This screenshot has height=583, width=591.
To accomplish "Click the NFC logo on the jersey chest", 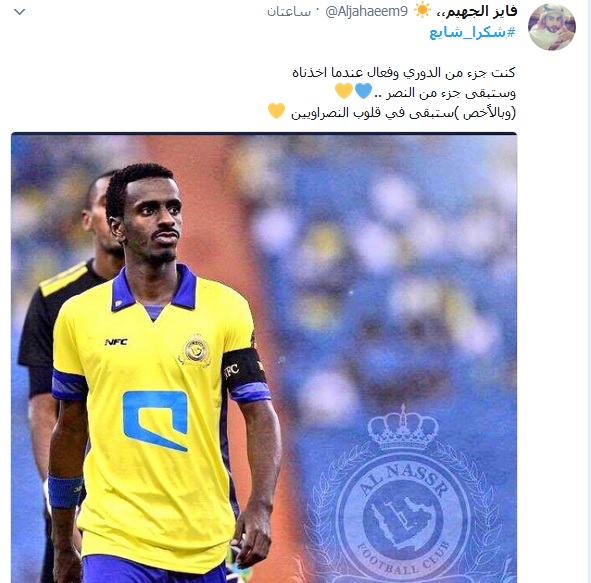I will point(116,342).
